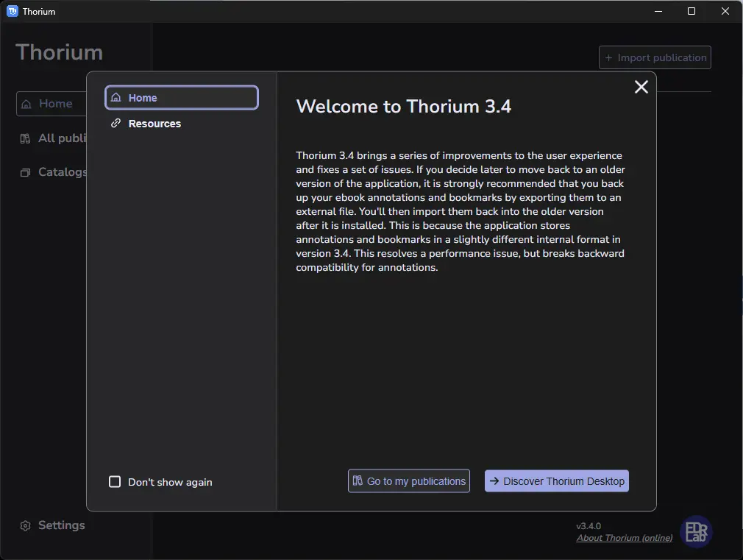The height and width of the screenshot is (560, 743).
Task: Click Go to my publications button
Action: tap(409, 481)
